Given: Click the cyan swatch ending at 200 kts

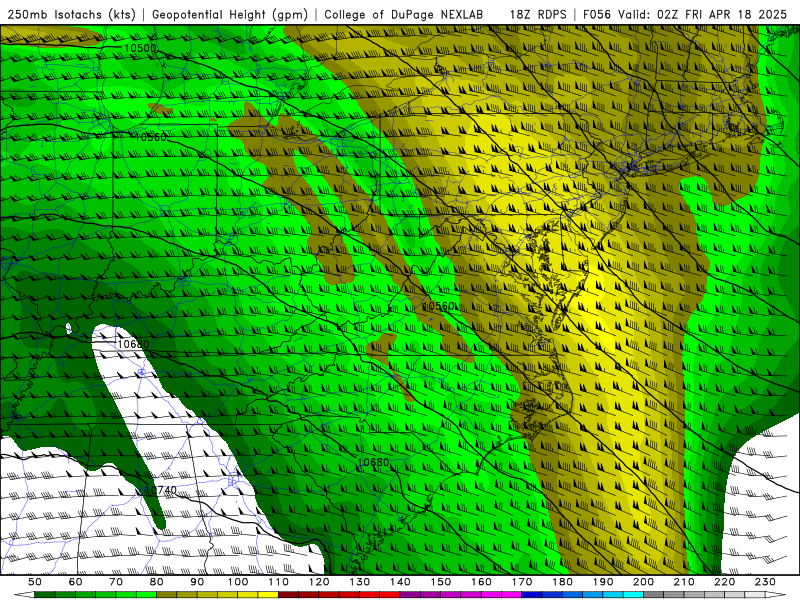Looking at the screenshot, I should point(633,595).
